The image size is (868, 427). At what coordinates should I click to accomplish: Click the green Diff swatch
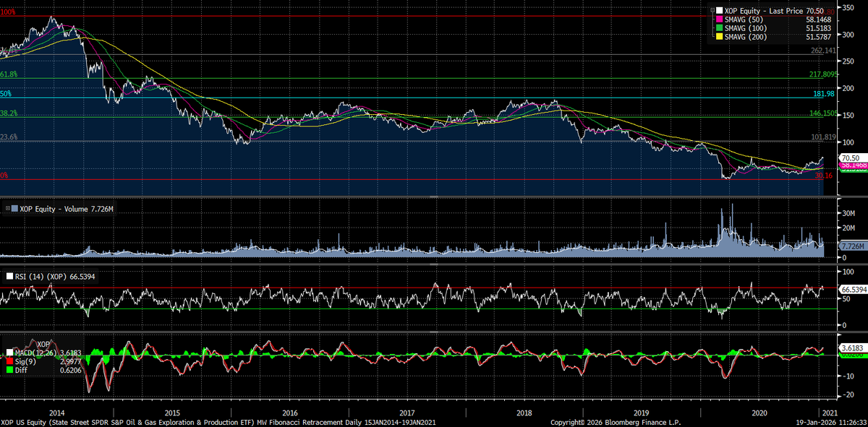(9, 369)
